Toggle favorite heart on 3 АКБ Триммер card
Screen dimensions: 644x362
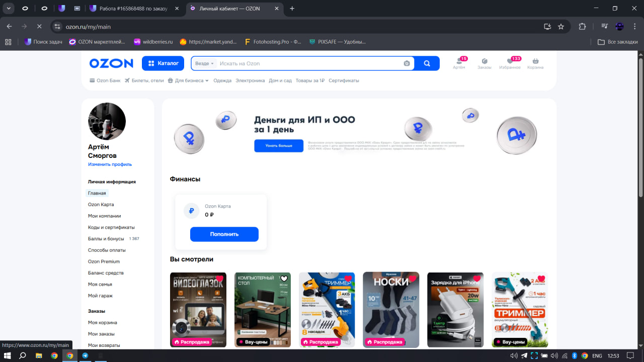click(348, 279)
